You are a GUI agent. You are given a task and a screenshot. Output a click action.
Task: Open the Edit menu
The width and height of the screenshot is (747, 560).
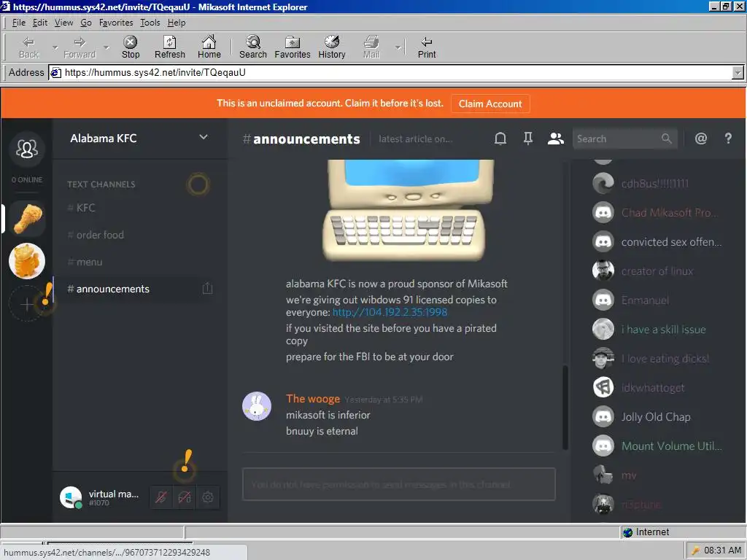(40, 23)
